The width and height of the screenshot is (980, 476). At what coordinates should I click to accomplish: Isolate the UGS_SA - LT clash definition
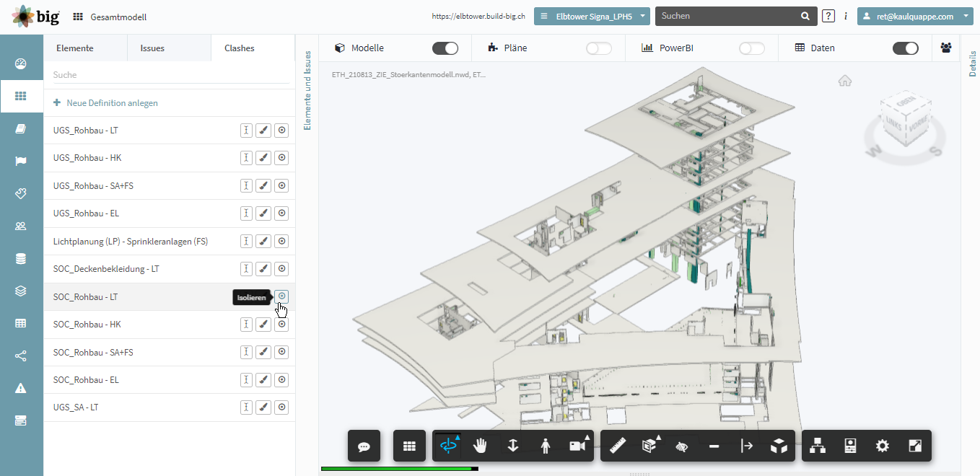coord(282,407)
